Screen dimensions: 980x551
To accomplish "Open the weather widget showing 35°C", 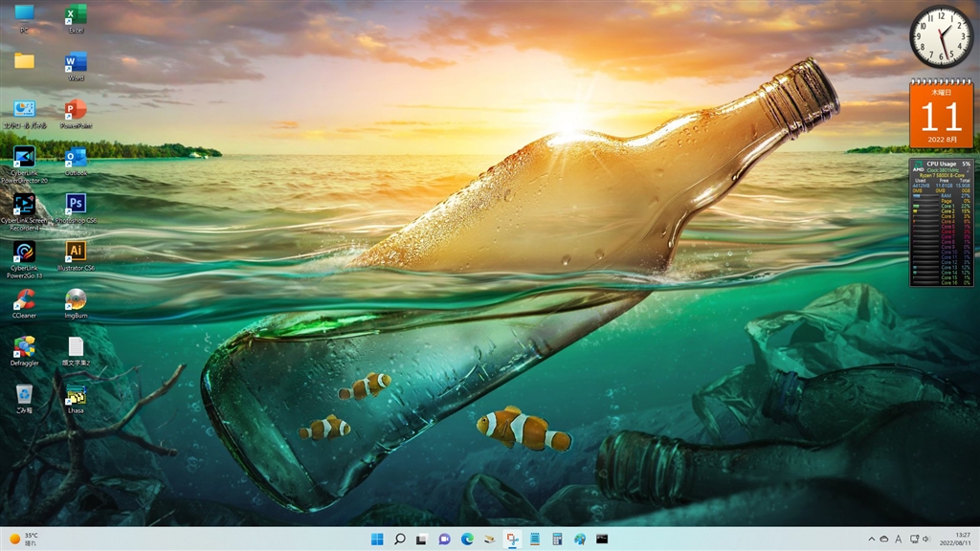I will click(x=25, y=540).
